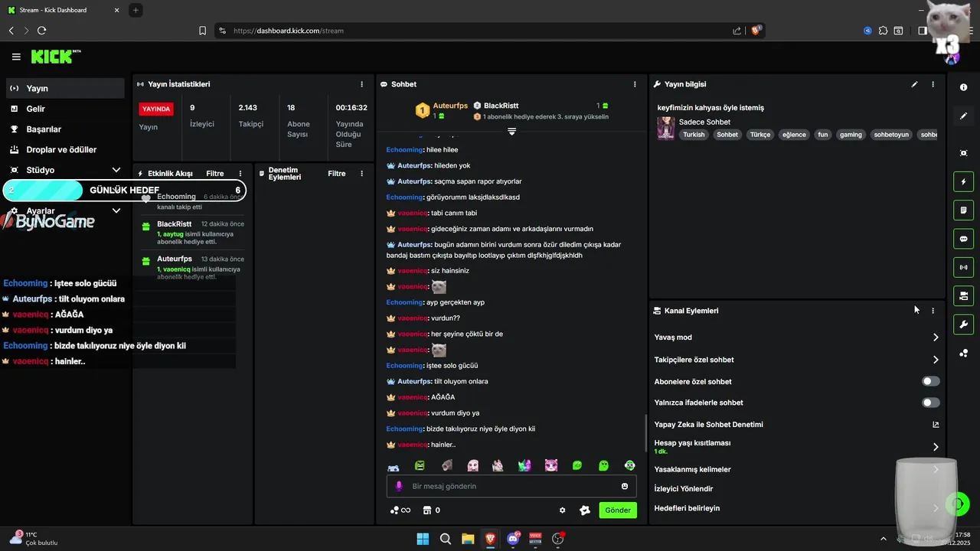
Task: Send message with Gönder button
Action: tap(618, 510)
